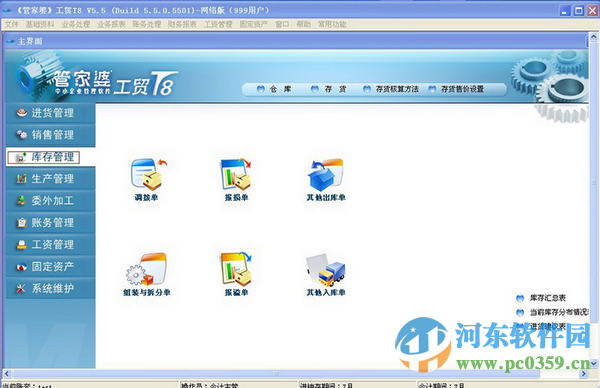600x388 pixels.
Task: Open the 工资管理 menu bar item
Action: (218, 24)
